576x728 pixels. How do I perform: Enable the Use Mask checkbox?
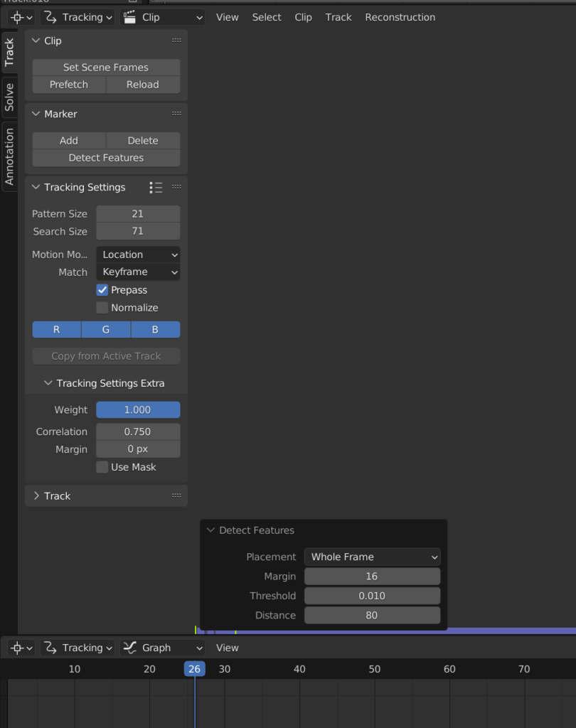point(102,467)
